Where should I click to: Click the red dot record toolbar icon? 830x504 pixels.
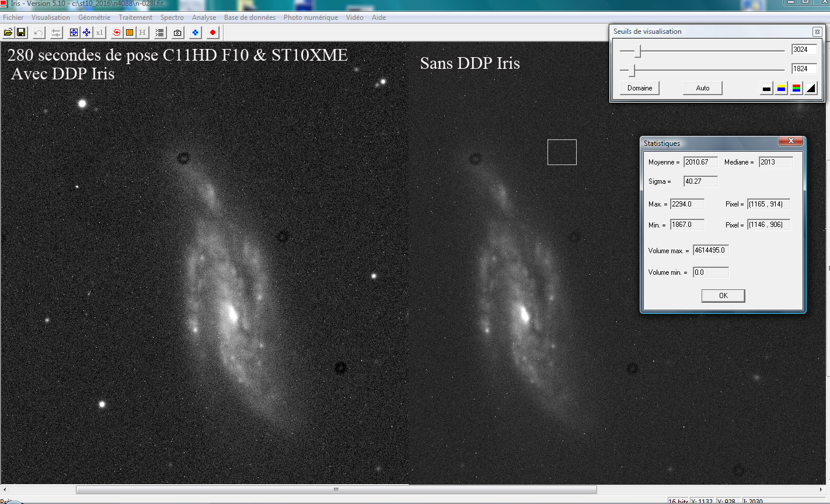click(x=213, y=33)
